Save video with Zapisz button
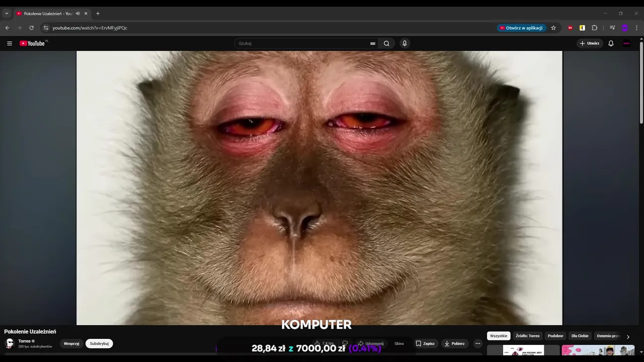 tap(425, 343)
